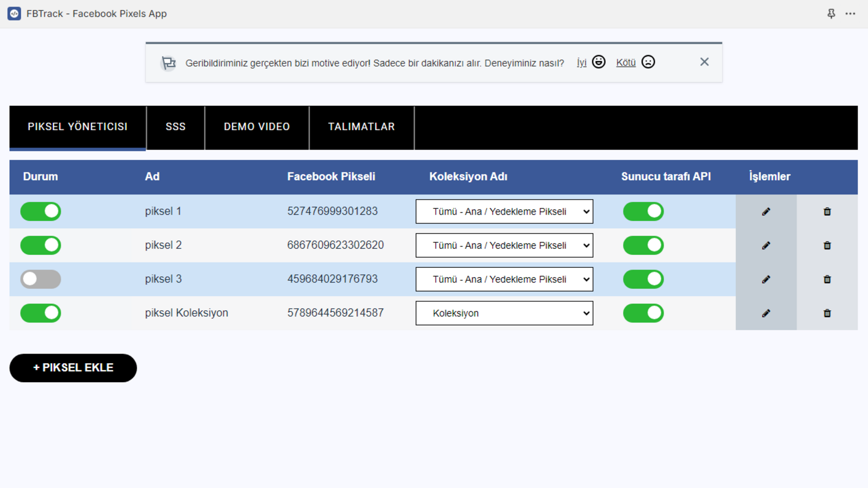
Task: Delete piksel 2 with trash icon
Action: coord(827,246)
